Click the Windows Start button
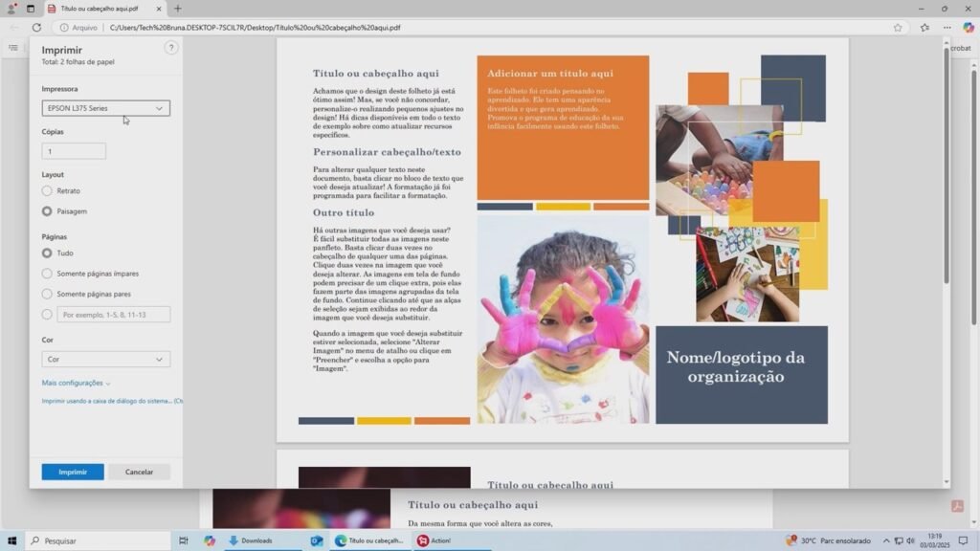 (x=11, y=540)
